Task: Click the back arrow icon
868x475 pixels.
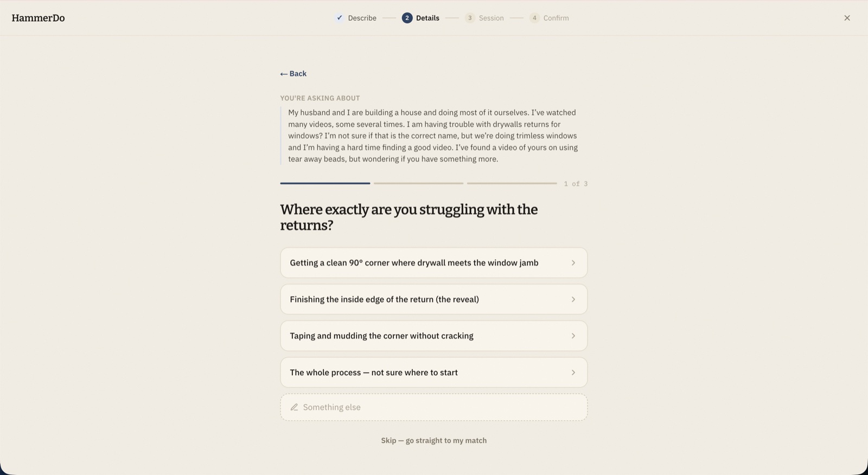Action: tap(284, 74)
